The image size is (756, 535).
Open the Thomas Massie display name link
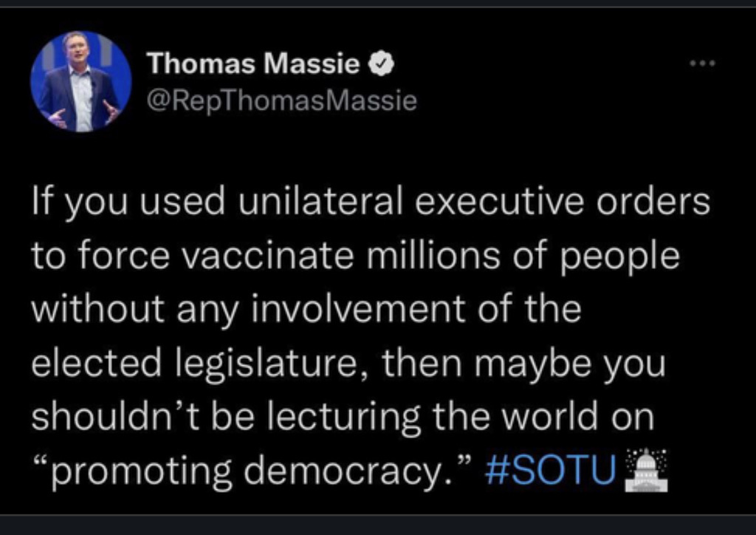252,65
